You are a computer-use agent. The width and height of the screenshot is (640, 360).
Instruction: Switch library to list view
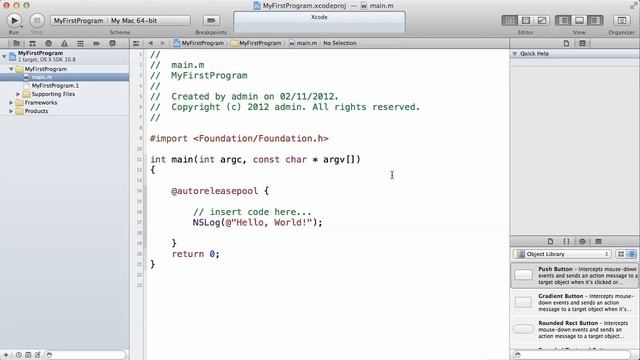coord(631,254)
